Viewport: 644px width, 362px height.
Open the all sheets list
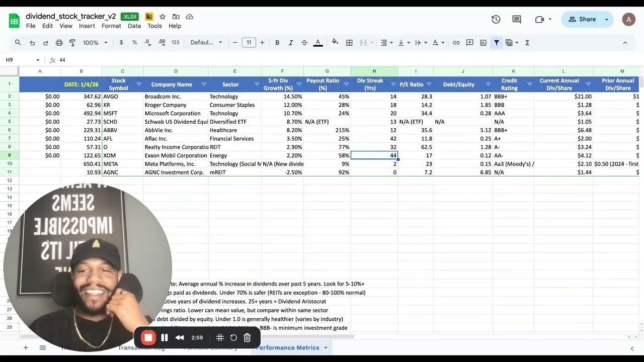[x=43, y=347]
